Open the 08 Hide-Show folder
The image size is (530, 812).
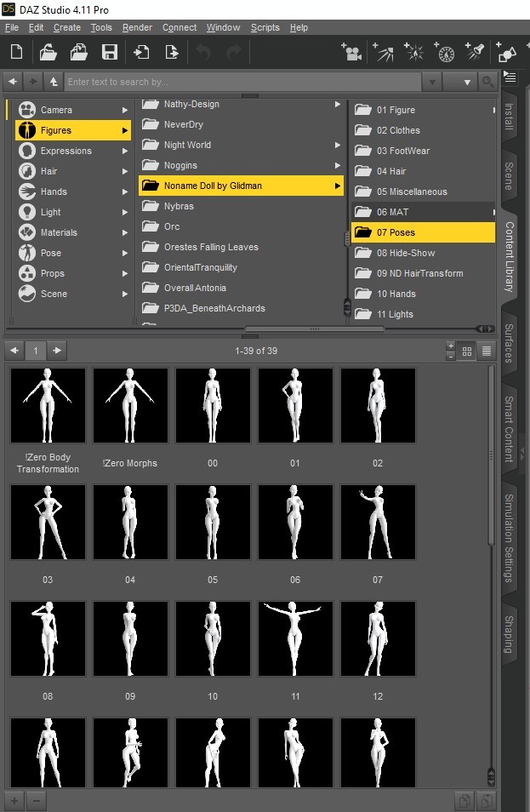[x=423, y=253]
